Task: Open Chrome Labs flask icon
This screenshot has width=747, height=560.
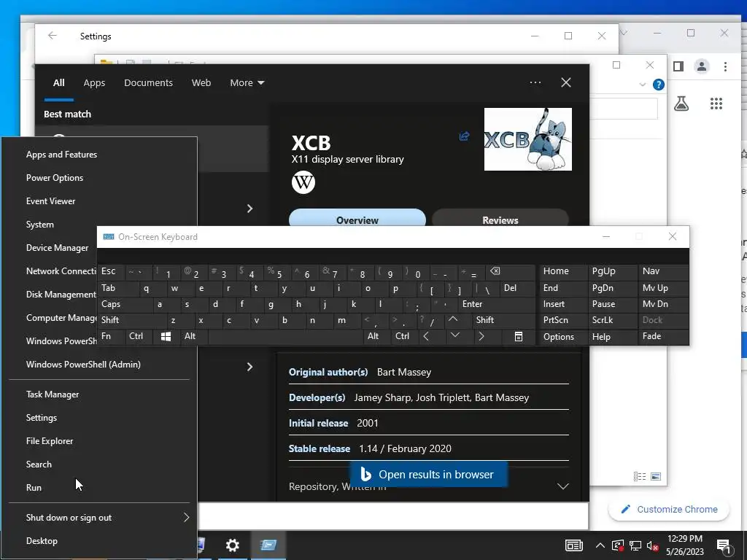Action: pyautogui.click(x=681, y=104)
